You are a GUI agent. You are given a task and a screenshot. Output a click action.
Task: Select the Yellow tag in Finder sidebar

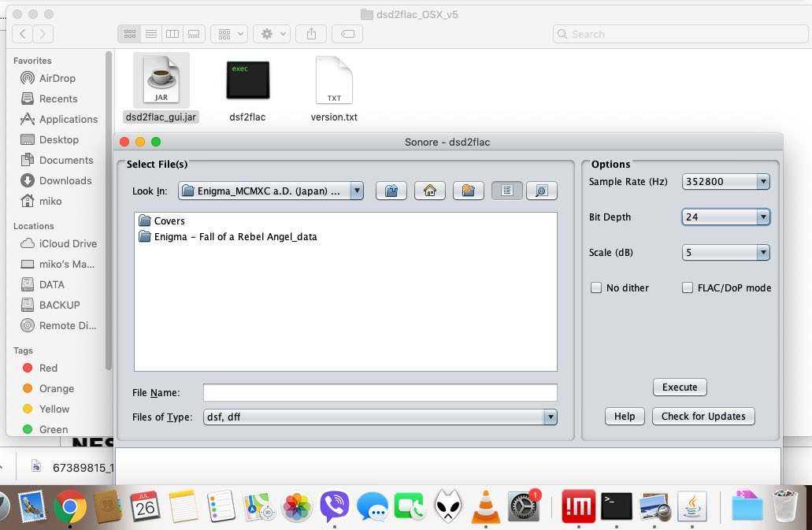click(x=46, y=409)
